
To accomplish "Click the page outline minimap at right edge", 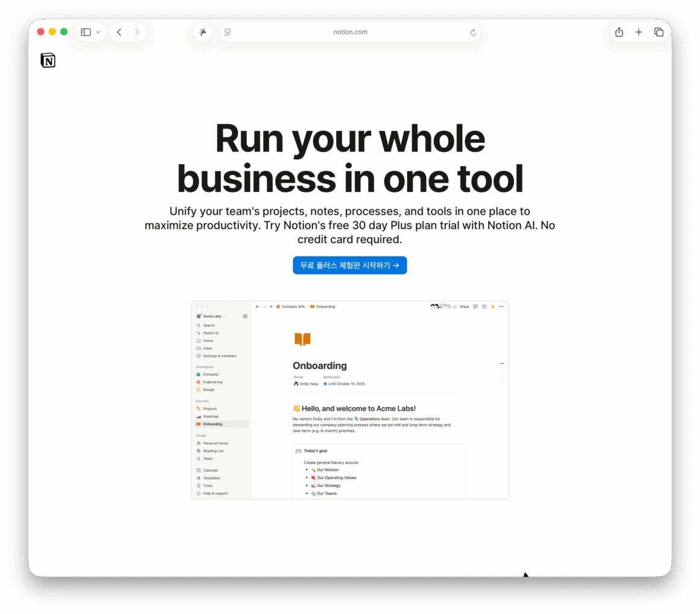I will click(x=502, y=372).
